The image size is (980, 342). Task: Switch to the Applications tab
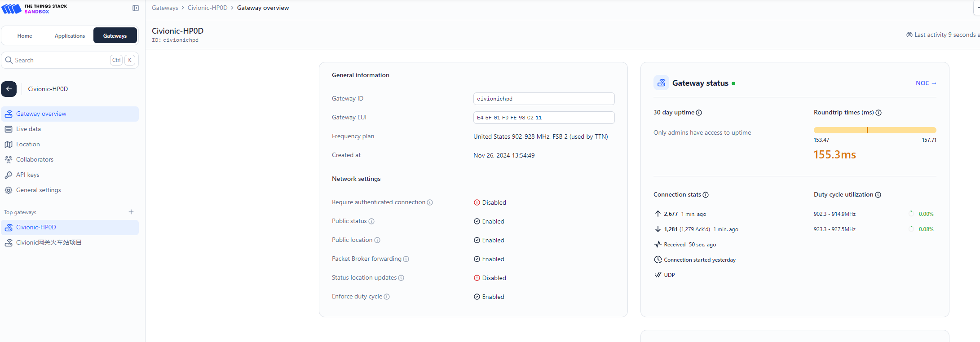point(70,35)
